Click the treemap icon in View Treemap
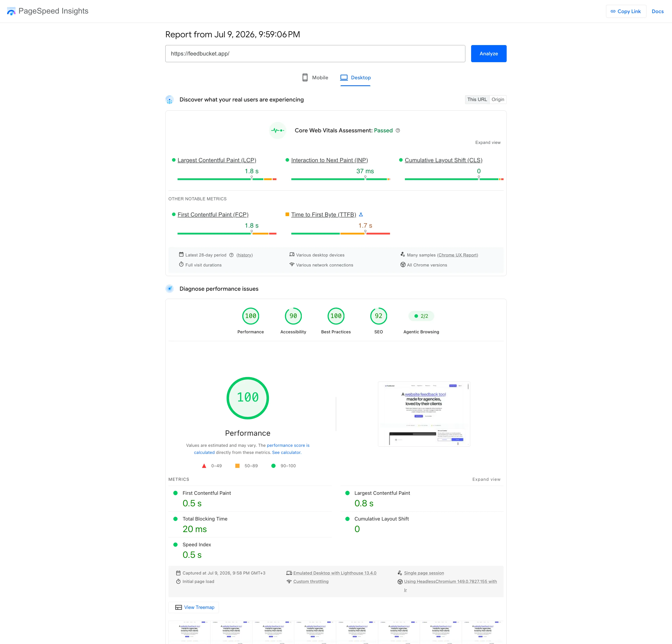 click(179, 607)
